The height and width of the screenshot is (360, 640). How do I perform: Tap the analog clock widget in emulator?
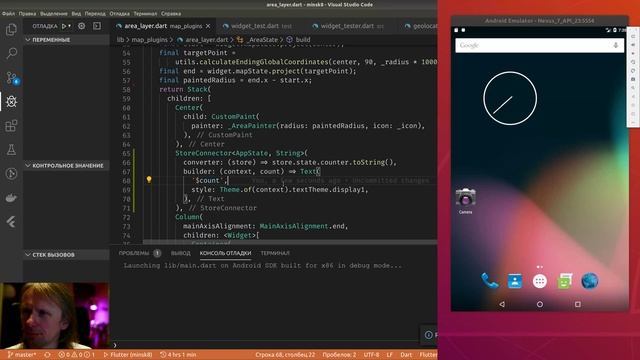coord(510,98)
